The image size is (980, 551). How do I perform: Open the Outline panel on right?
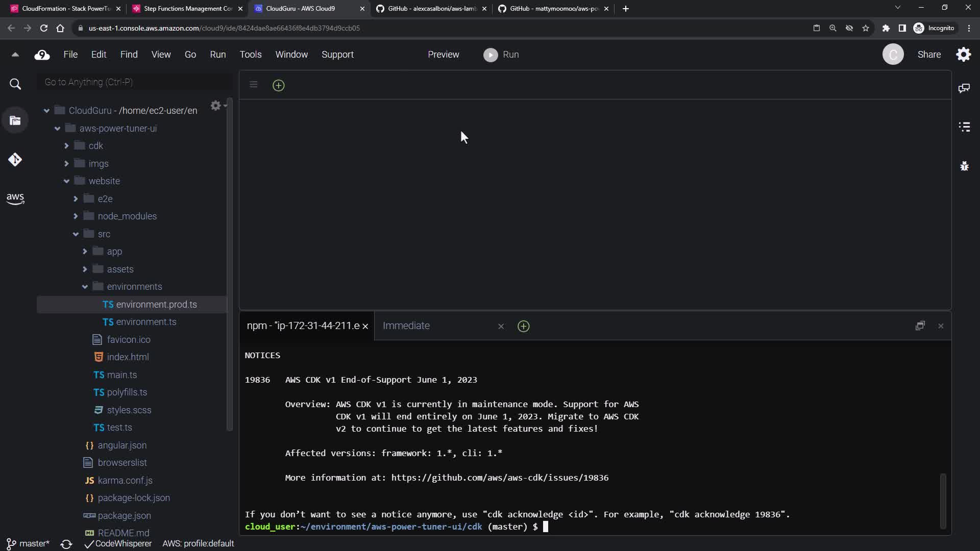coord(964,127)
